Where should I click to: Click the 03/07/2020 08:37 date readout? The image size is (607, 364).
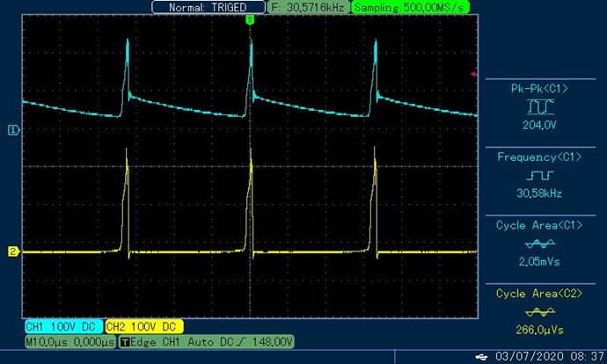[x=550, y=356]
